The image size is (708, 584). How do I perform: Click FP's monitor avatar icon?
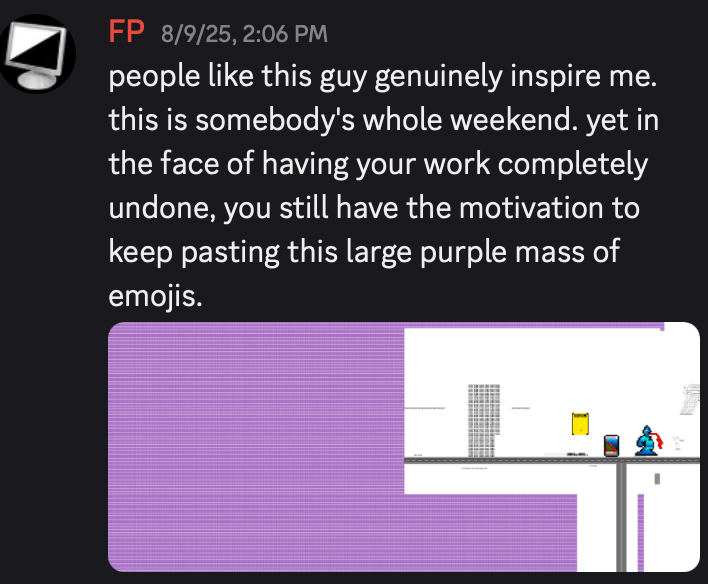40,53
